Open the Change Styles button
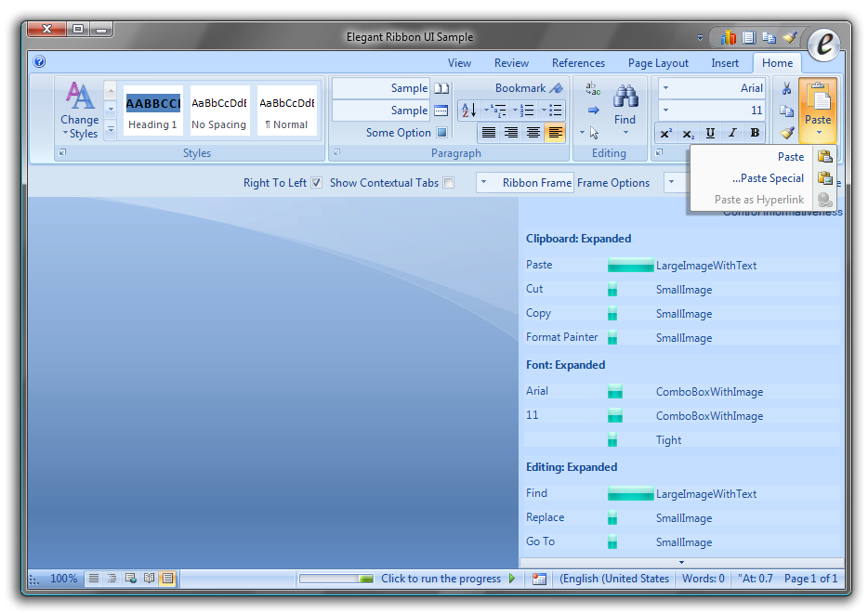The image size is (868, 613). 80,111
